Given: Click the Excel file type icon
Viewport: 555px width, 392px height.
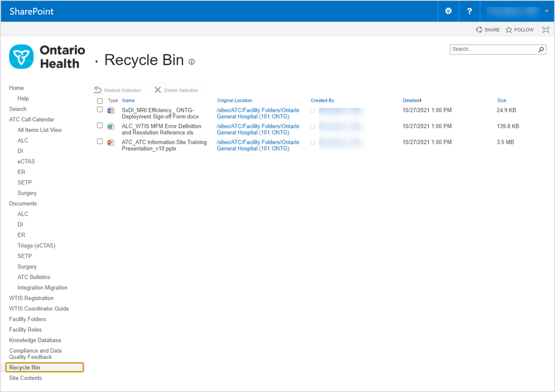Looking at the screenshot, I should [111, 126].
